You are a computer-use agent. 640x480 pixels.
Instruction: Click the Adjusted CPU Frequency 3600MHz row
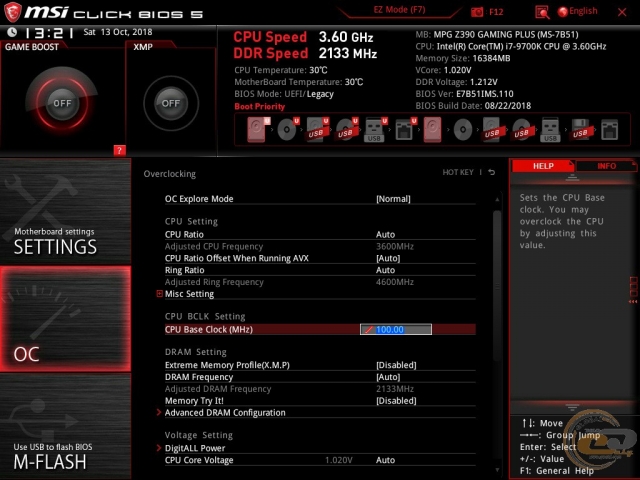(x=320, y=247)
